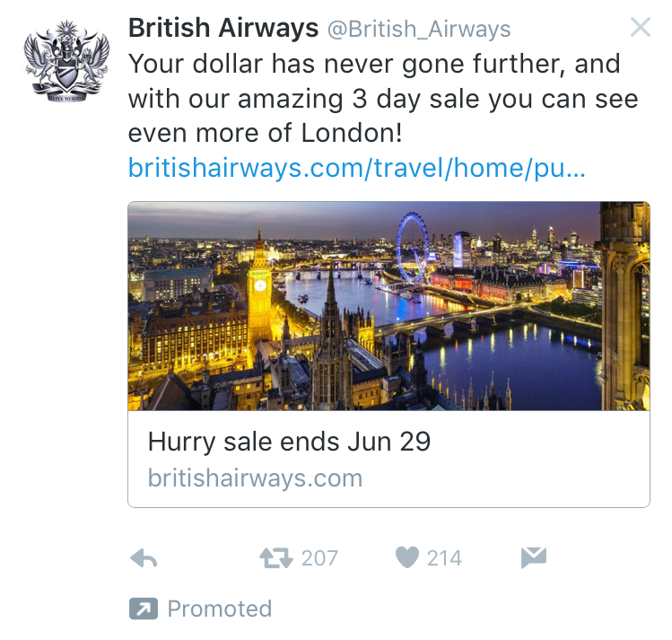The image size is (672, 640).
Task: Click the even more of London! text line
Action: coord(266,133)
